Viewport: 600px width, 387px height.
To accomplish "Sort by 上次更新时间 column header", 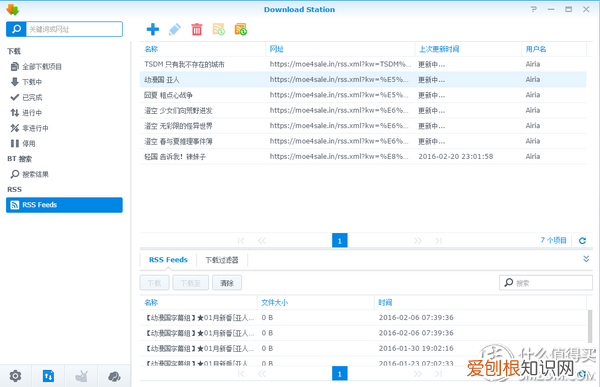I will (x=468, y=49).
